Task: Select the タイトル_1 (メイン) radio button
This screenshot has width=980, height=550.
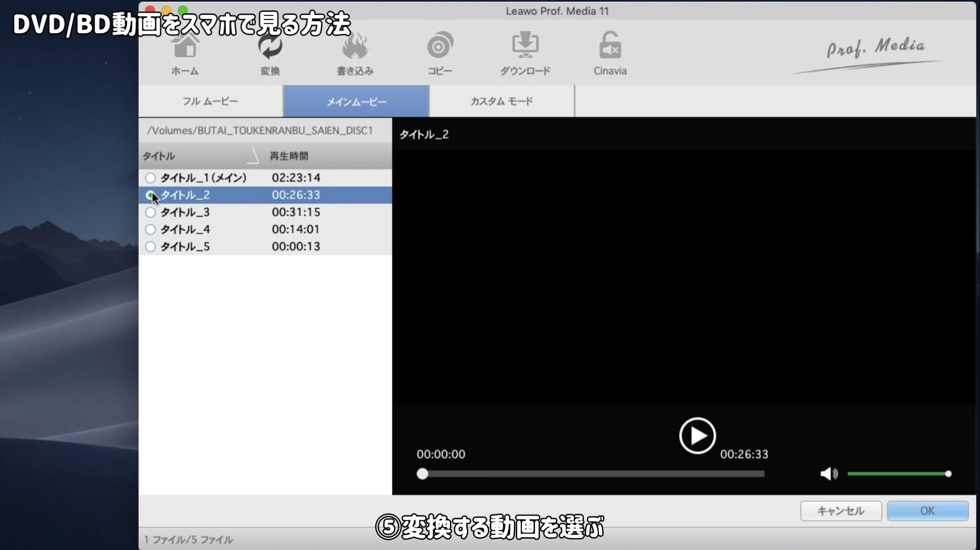Action: pyautogui.click(x=150, y=178)
